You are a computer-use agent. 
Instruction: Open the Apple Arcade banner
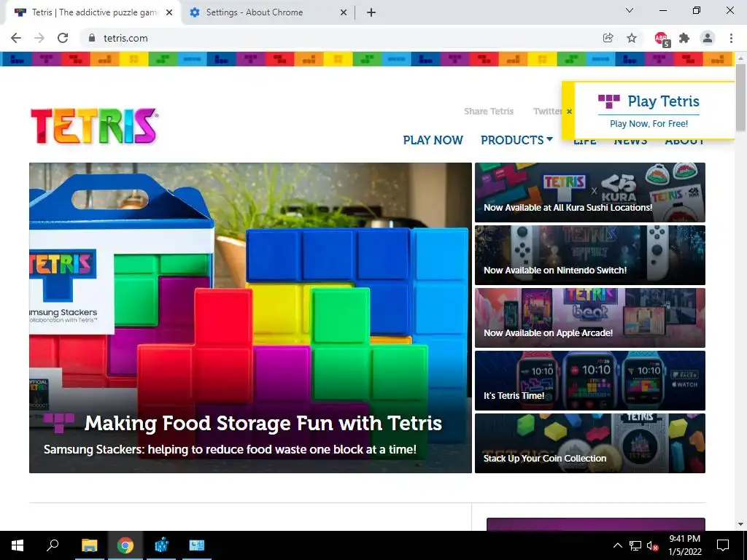coord(589,318)
